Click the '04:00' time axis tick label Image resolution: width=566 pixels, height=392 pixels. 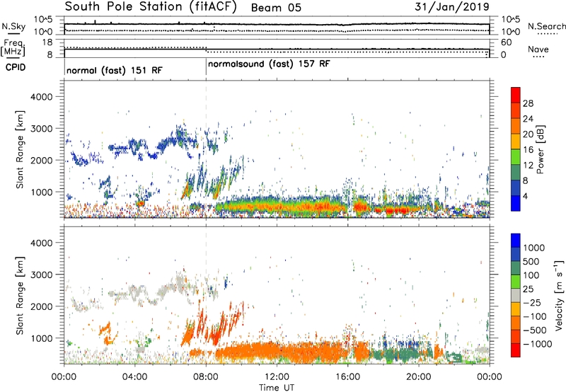click(x=135, y=377)
